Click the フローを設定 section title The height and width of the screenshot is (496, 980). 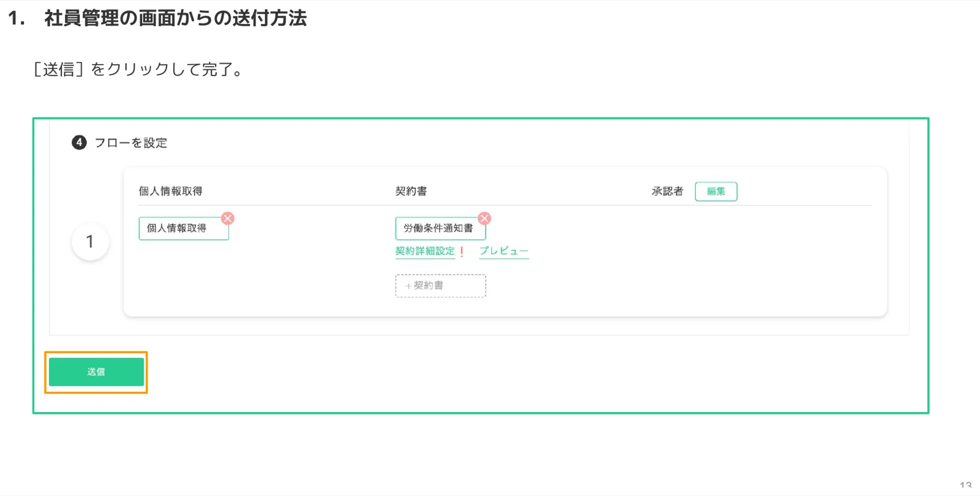tap(130, 143)
